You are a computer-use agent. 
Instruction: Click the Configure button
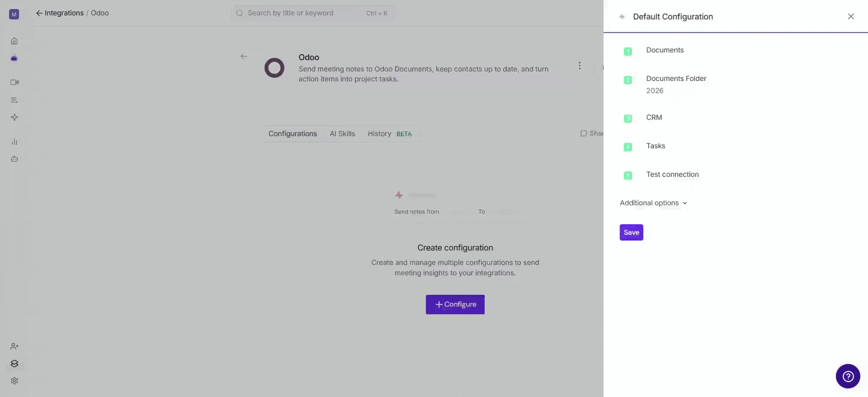[455, 304]
